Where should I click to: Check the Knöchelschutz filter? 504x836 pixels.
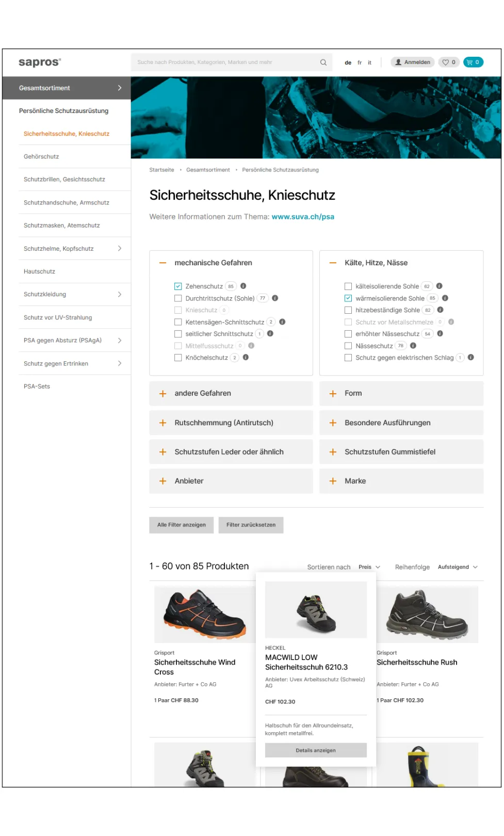(178, 358)
